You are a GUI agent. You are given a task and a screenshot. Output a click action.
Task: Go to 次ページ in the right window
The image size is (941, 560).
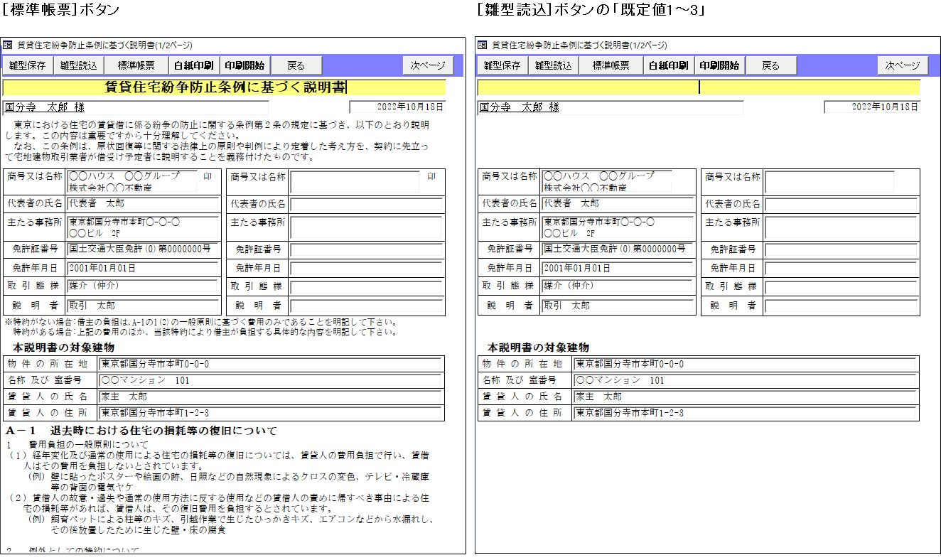(903, 65)
